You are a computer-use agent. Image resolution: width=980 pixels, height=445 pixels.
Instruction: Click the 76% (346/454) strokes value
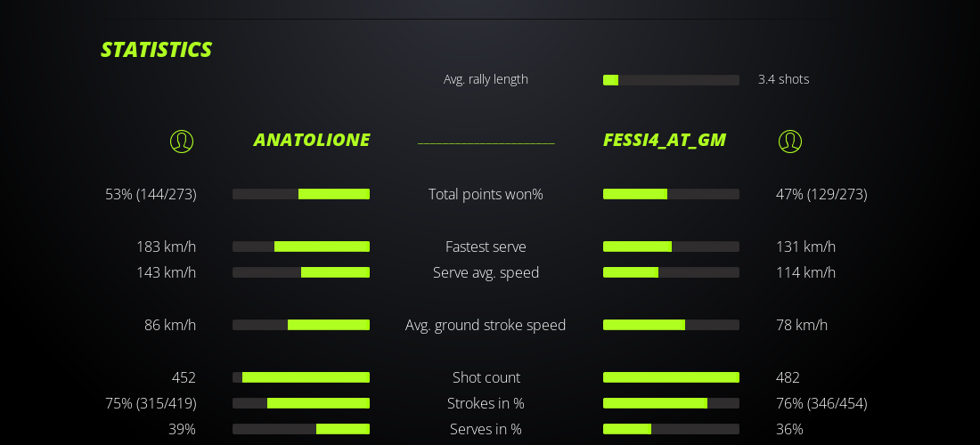pyautogui.click(x=821, y=403)
